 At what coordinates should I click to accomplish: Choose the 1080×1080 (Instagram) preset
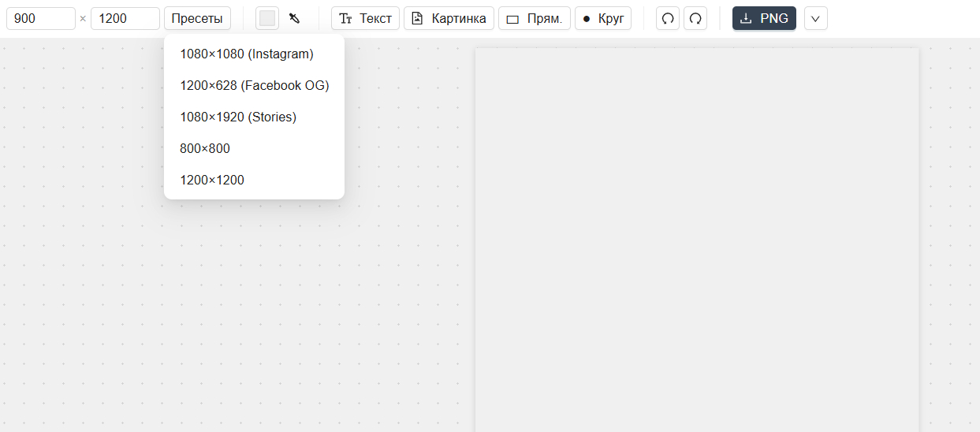pyautogui.click(x=254, y=54)
